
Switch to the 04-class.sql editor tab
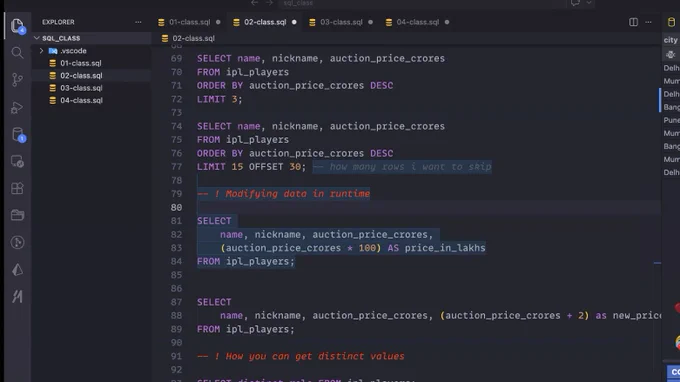click(x=417, y=22)
